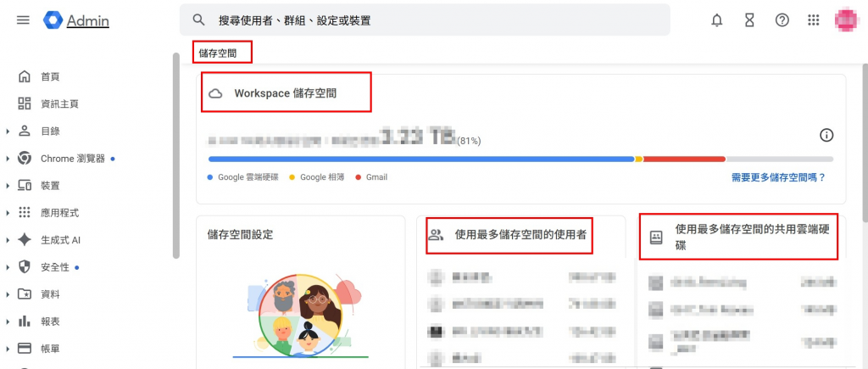
Task: Click the bar chart icon for 報表
Action: [25, 321]
